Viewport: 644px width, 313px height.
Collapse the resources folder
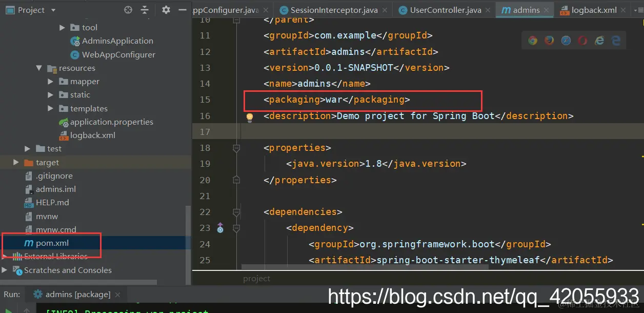tap(39, 68)
